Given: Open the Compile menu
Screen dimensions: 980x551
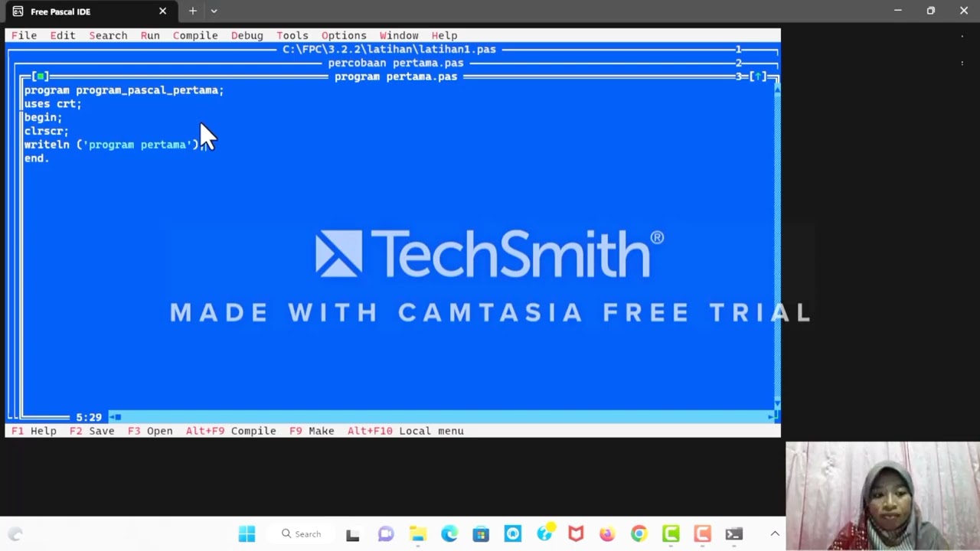Looking at the screenshot, I should coord(195,35).
